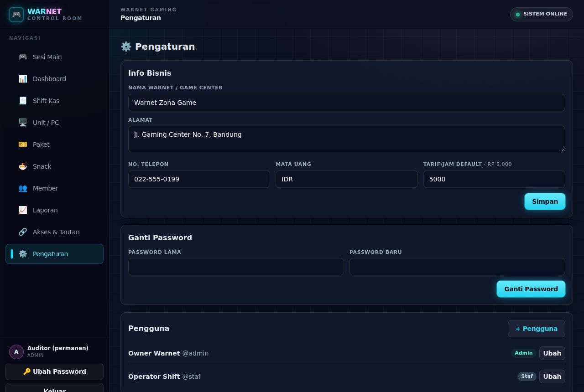
Task: Click the Dashboard bar chart icon
Action: (x=23, y=79)
